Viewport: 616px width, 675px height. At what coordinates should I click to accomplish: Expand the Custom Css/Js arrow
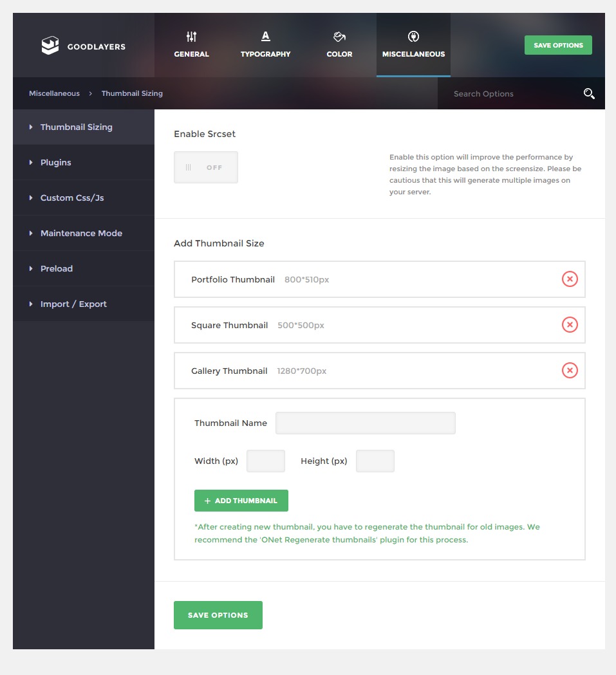coord(31,198)
